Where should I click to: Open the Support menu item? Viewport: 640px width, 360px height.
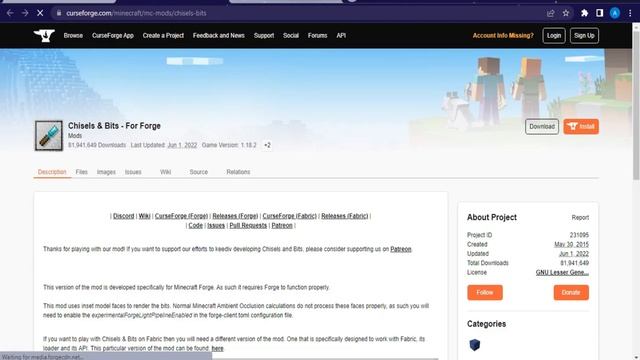264,36
